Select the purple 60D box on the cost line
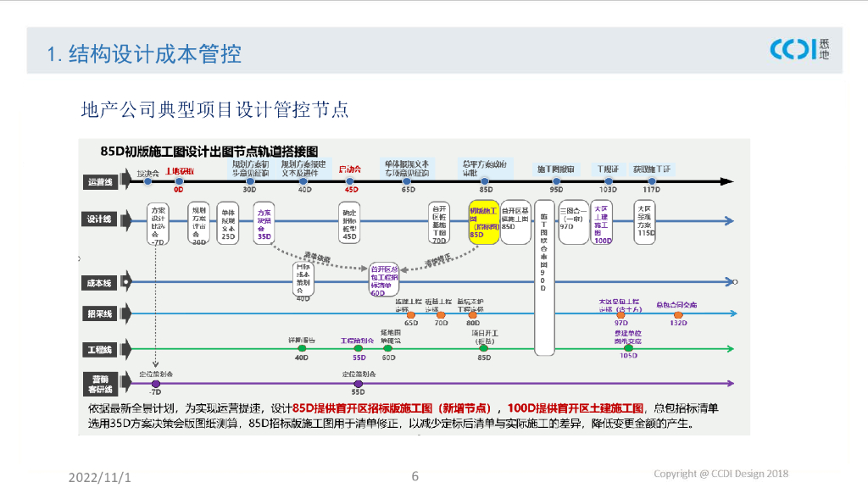Viewport: 868px width, 488px height. click(x=384, y=280)
